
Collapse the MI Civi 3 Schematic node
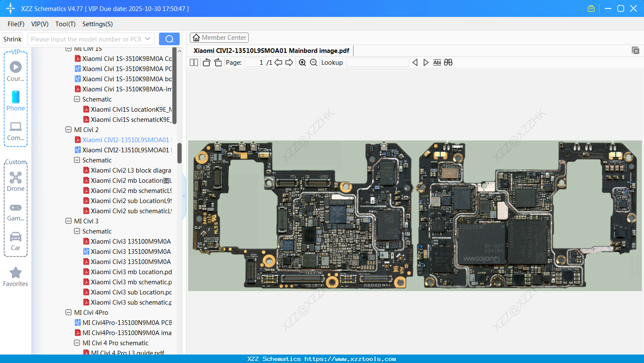coord(77,231)
